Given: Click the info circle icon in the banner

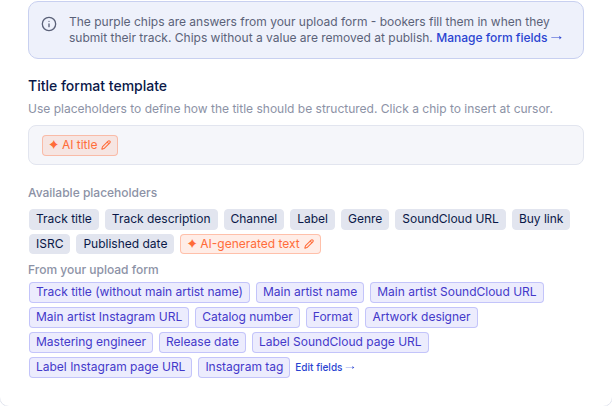Looking at the screenshot, I should [49, 24].
